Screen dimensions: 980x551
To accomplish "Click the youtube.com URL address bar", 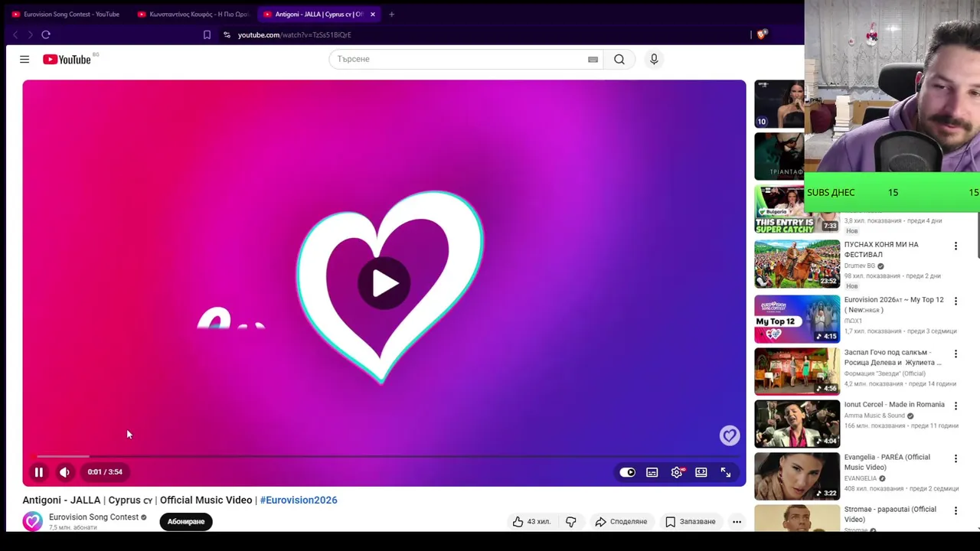I will tap(294, 34).
